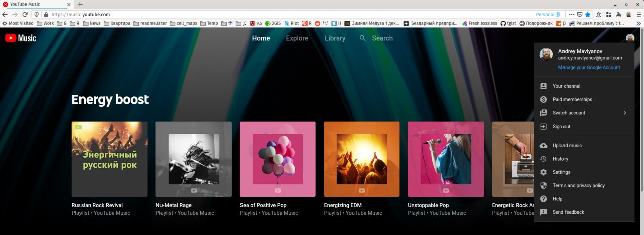
Task: Open the Work bookmarks folder
Action: (x=45, y=23)
